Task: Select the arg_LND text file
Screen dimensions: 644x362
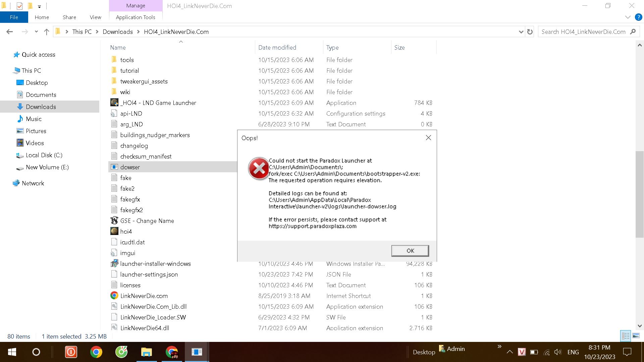Action: [x=131, y=124]
